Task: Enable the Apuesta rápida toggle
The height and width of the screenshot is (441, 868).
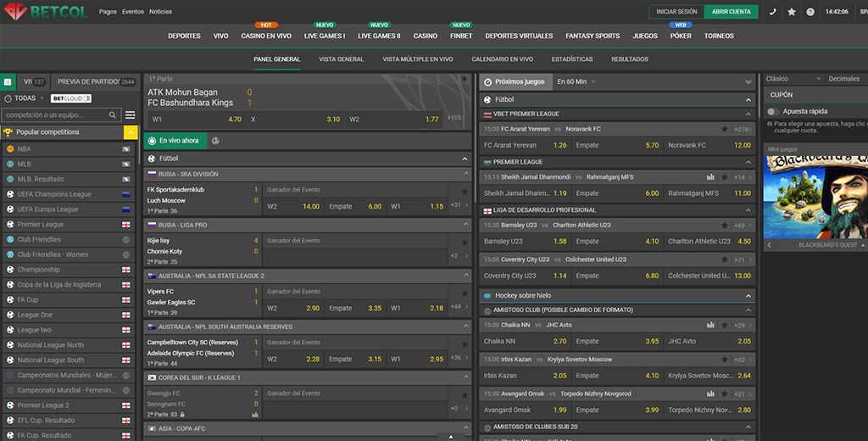Action: click(772, 111)
